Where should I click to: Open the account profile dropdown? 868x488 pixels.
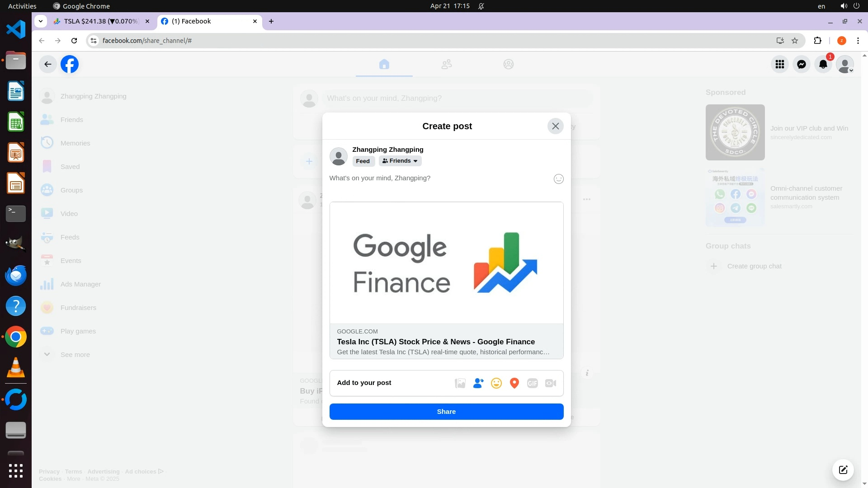click(844, 64)
